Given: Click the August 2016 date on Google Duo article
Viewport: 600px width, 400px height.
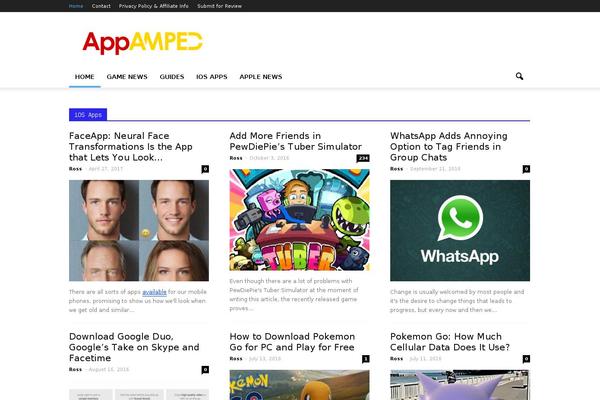Looking at the screenshot, I should click(x=109, y=370).
